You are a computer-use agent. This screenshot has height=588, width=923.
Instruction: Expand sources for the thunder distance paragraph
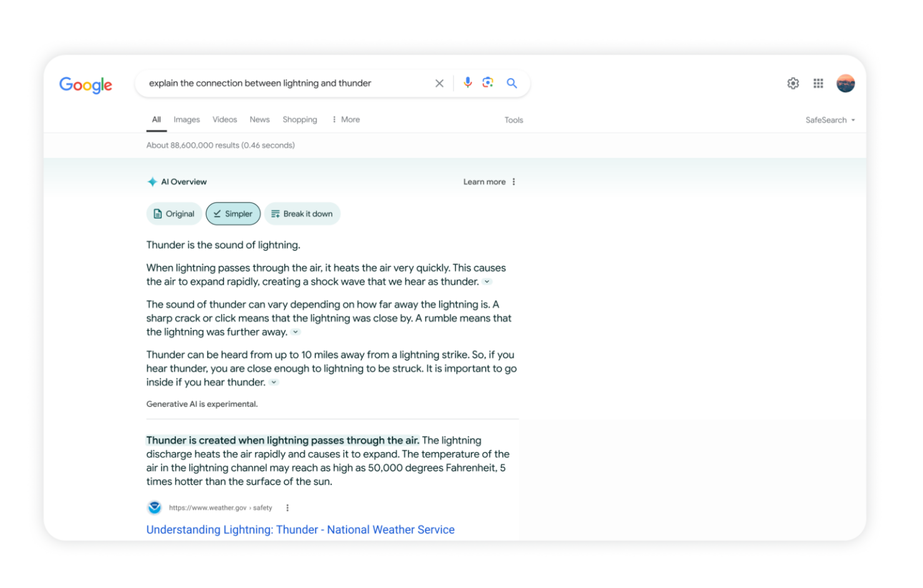(x=273, y=382)
